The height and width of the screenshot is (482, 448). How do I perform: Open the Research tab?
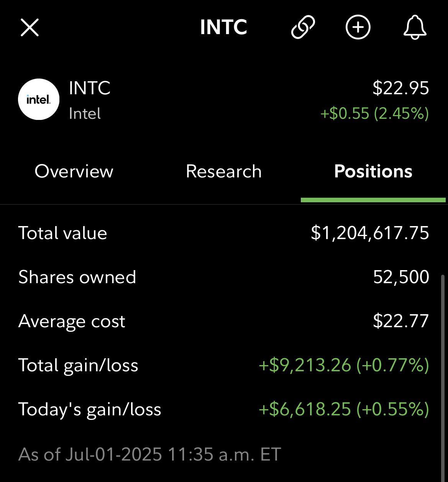[224, 171]
